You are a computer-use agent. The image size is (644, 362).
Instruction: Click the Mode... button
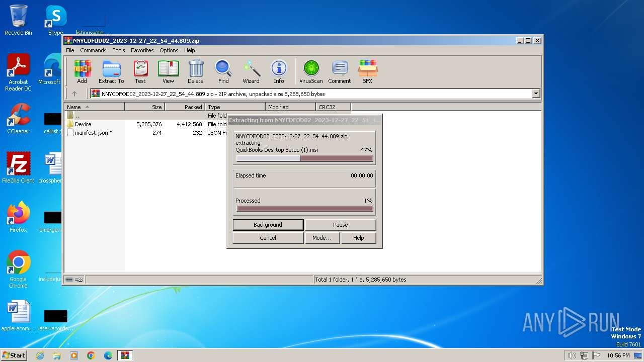click(x=322, y=238)
